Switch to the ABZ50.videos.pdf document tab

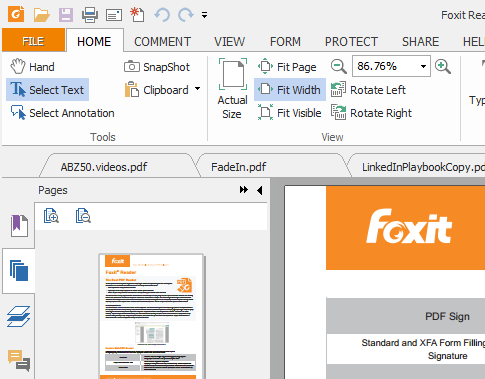[x=104, y=167]
